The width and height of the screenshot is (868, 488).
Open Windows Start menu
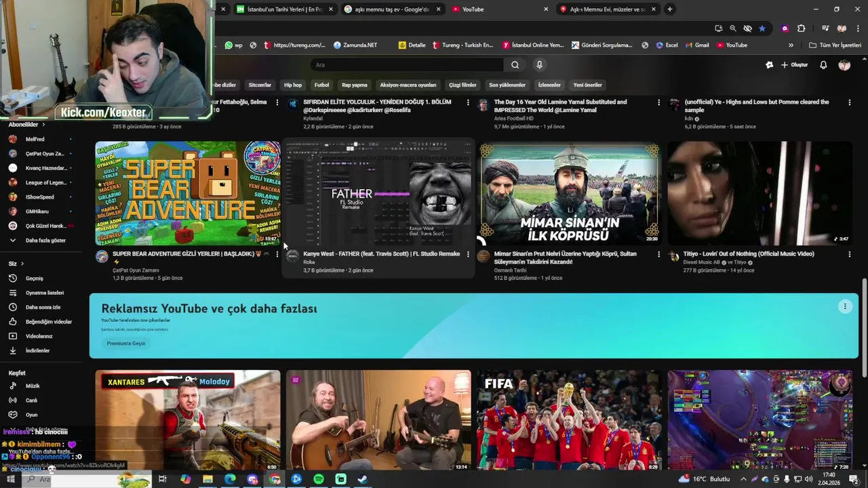10,479
